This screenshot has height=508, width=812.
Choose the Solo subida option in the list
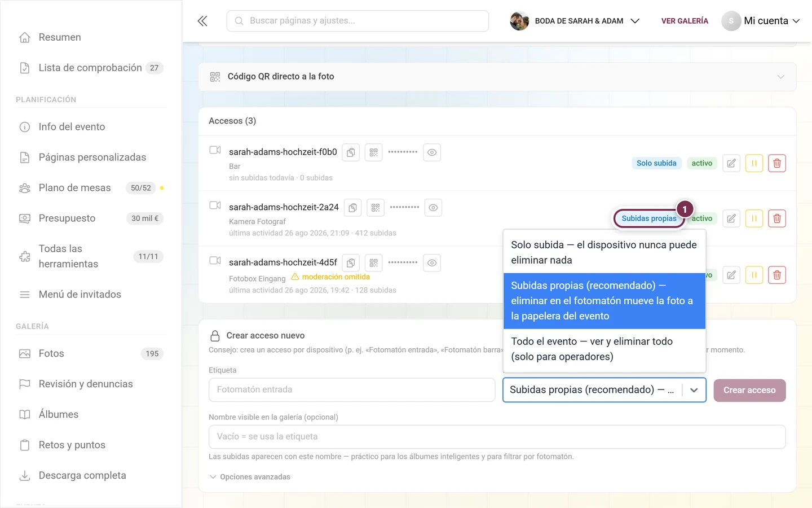coord(604,252)
